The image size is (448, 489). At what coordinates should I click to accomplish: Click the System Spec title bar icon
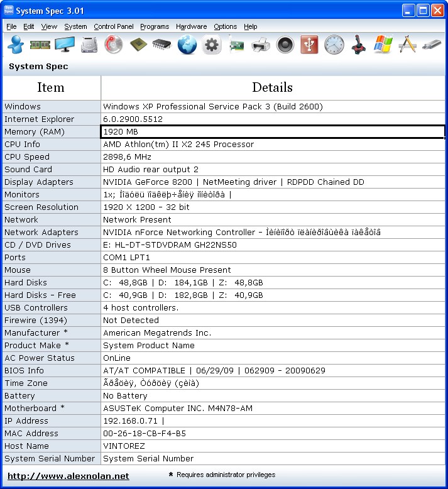[x=9, y=10]
